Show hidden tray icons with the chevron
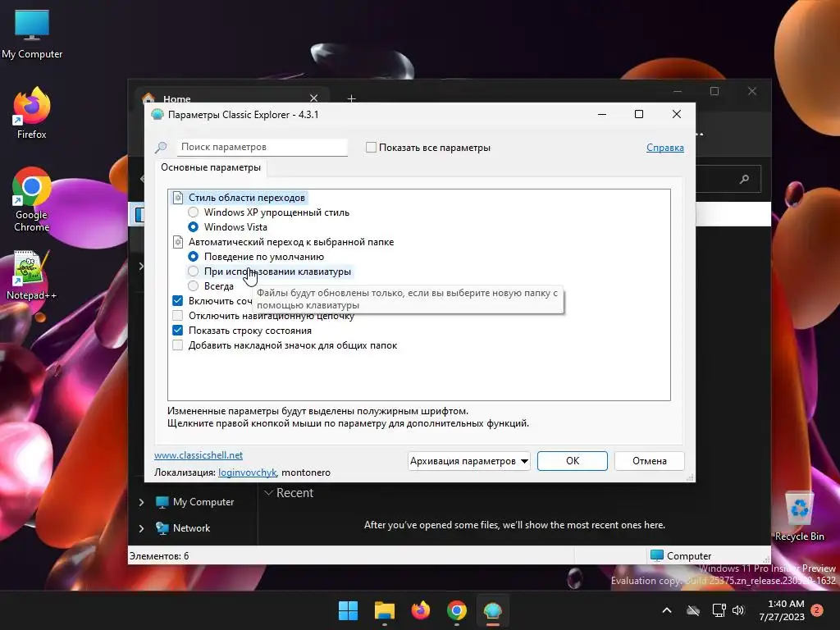This screenshot has height=630, width=840. click(x=667, y=610)
